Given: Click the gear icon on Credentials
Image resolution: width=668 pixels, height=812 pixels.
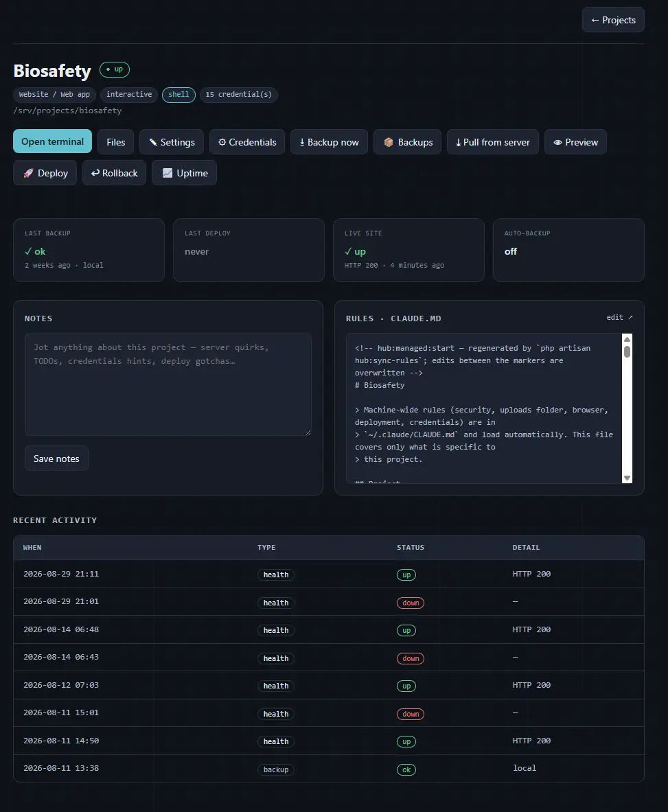Looking at the screenshot, I should (222, 142).
